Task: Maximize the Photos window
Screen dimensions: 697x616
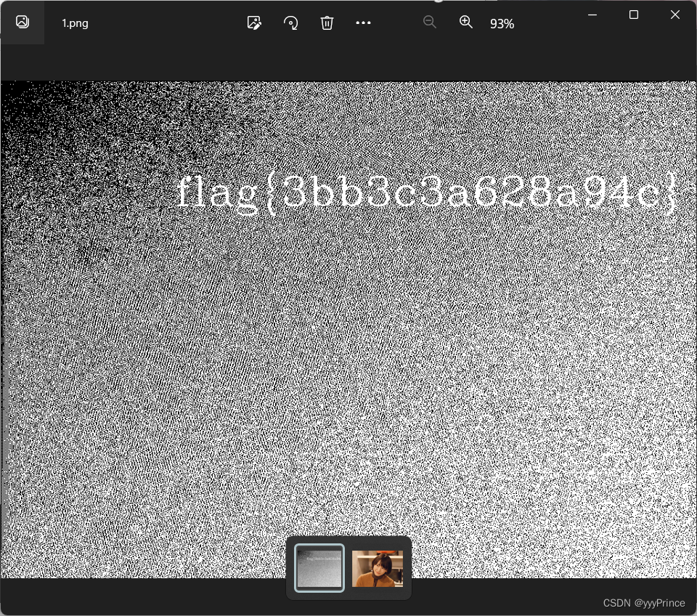Action: coord(633,15)
